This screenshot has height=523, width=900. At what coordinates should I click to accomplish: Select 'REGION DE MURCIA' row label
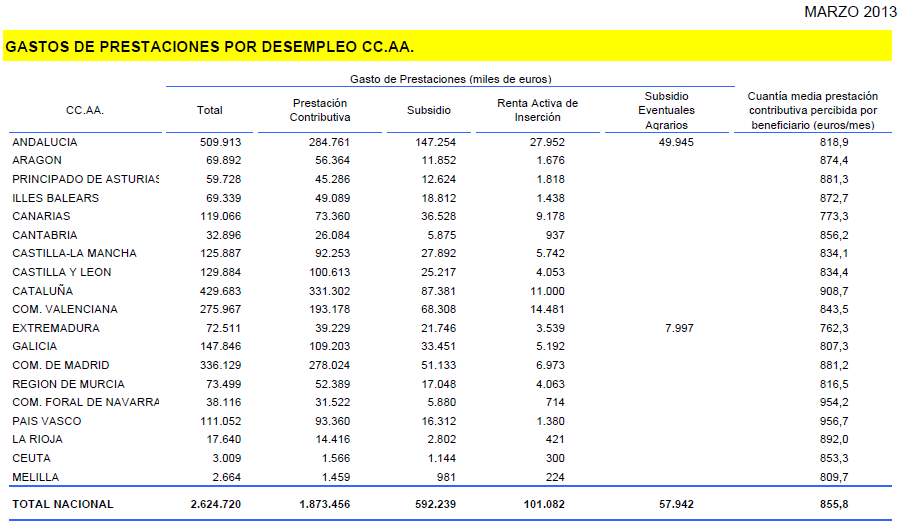[x=68, y=384]
